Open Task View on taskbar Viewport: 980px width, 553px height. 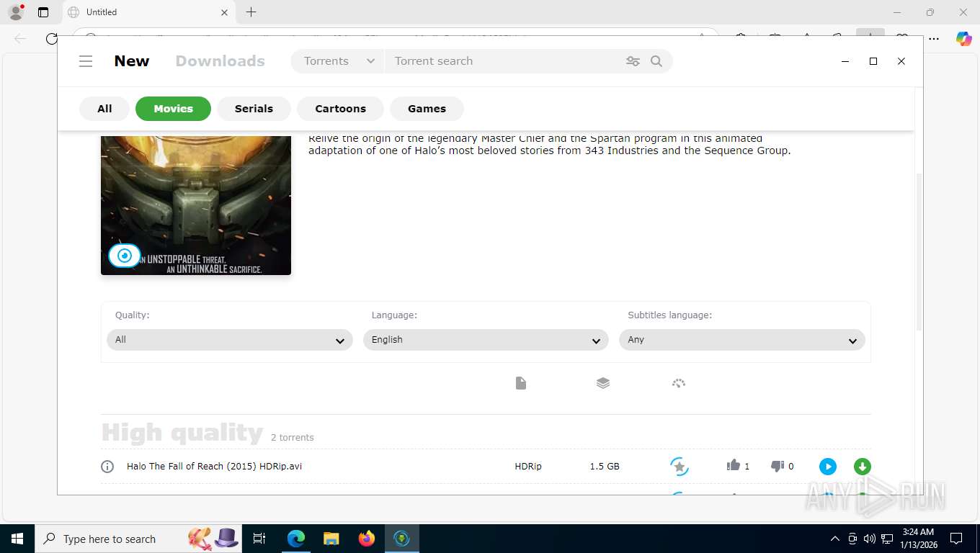[259, 539]
